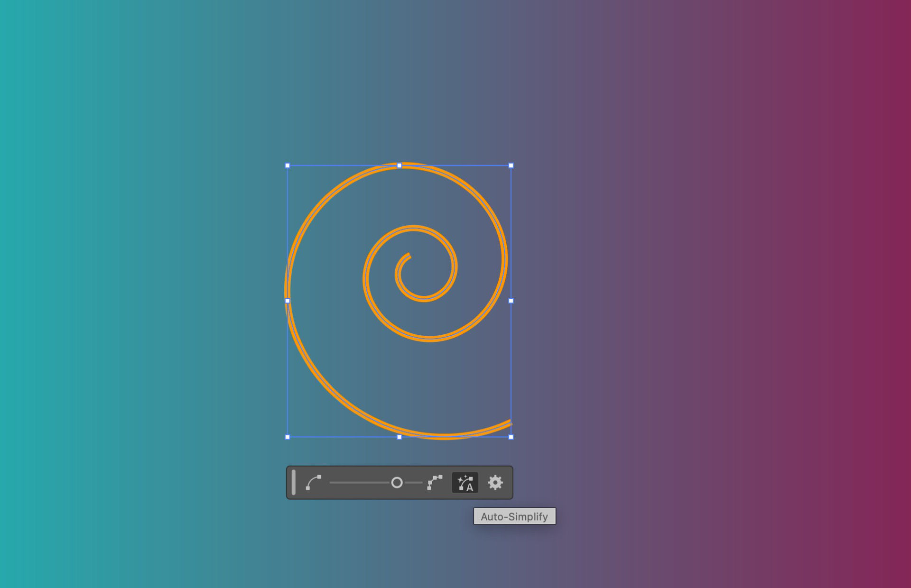Screen dimensions: 911x588
Task: Click the corner points icon on the widget
Action: (x=434, y=482)
